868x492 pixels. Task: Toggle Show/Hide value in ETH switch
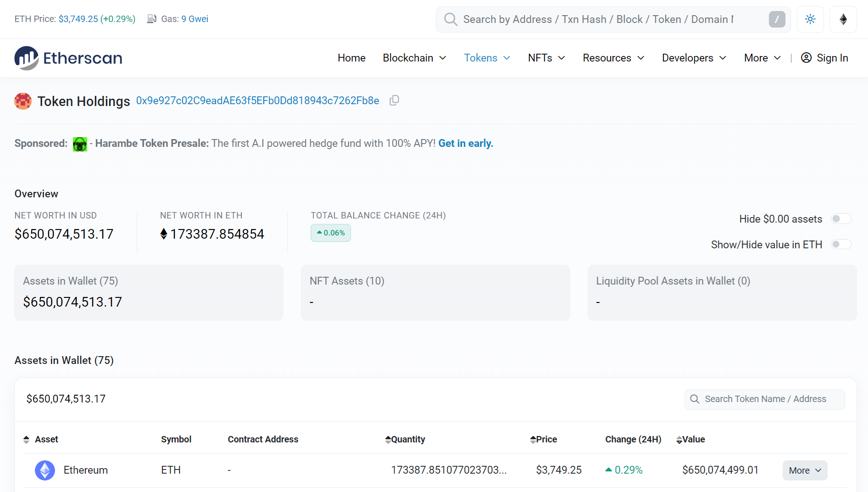(841, 245)
